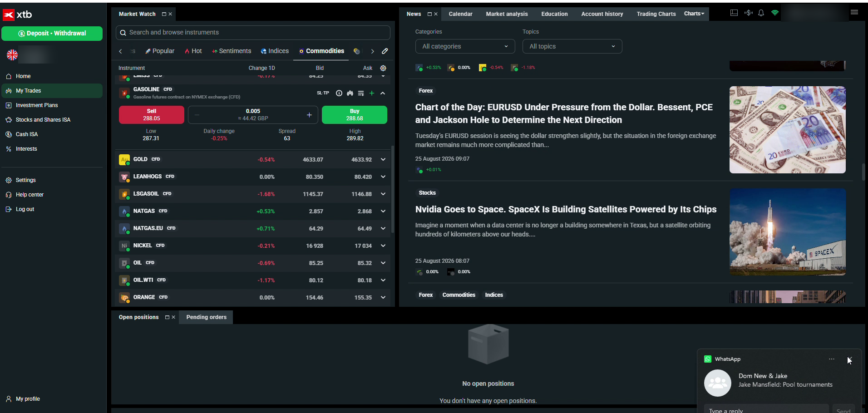Click Sell GASOLINE at 288.05
Image resolution: width=868 pixels, height=413 pixels.
point(152,115)
